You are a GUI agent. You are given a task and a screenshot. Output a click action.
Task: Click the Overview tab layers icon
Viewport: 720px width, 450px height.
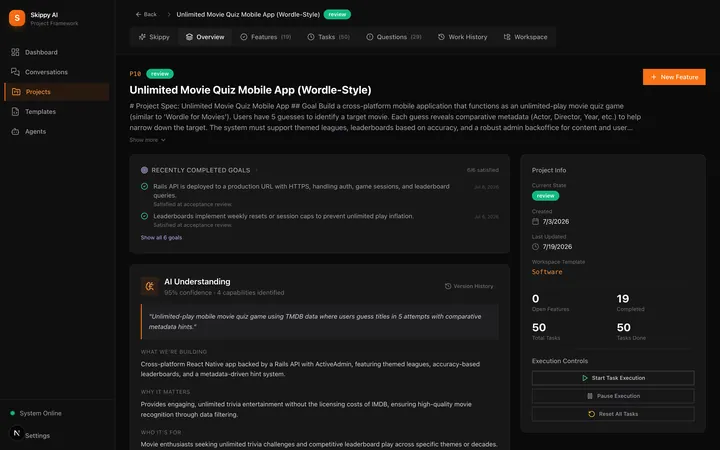[x=189, y=37]
